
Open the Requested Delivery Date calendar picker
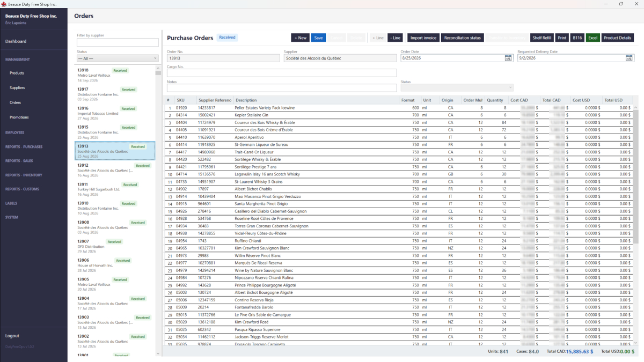[630, 58]
